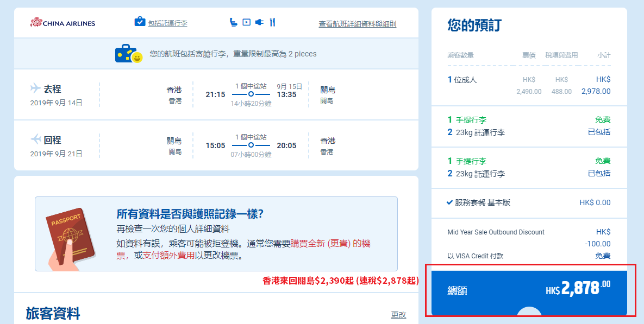Image resolution: width=644 pixels, height=324 pixels.
Task: Click the seat amenity icon
Action: tap(234, 22)
